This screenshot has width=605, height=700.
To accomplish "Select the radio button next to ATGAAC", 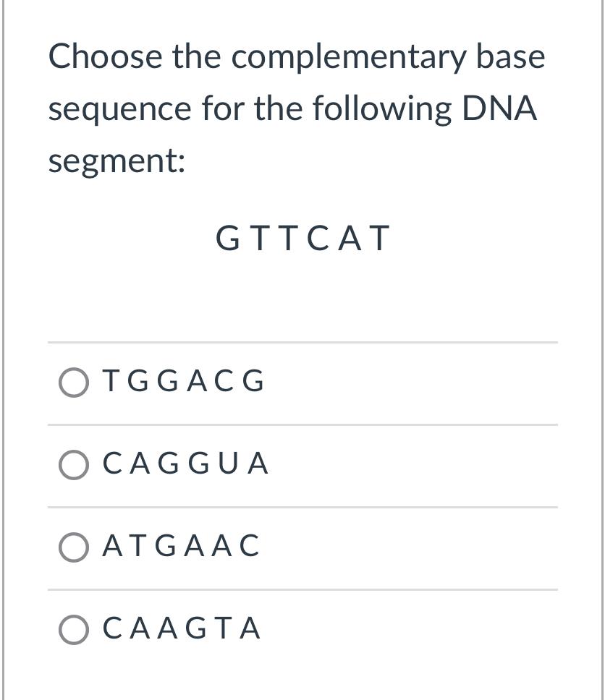I will 73,546.
